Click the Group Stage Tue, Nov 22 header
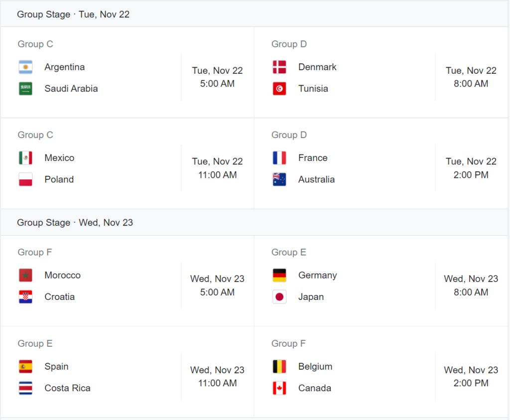The width and height of the screenshot is (510, 420). pos(73,14)
